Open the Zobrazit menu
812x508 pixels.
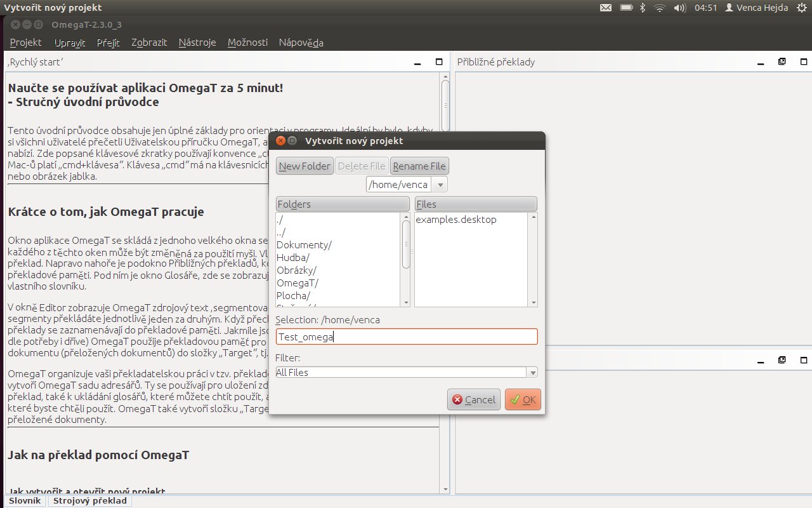(149, 43)
